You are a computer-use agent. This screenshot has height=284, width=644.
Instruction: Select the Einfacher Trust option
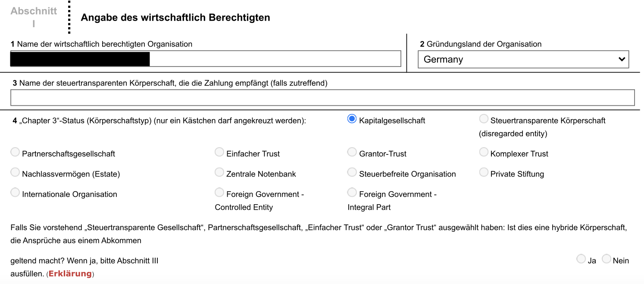pos(219,152)
